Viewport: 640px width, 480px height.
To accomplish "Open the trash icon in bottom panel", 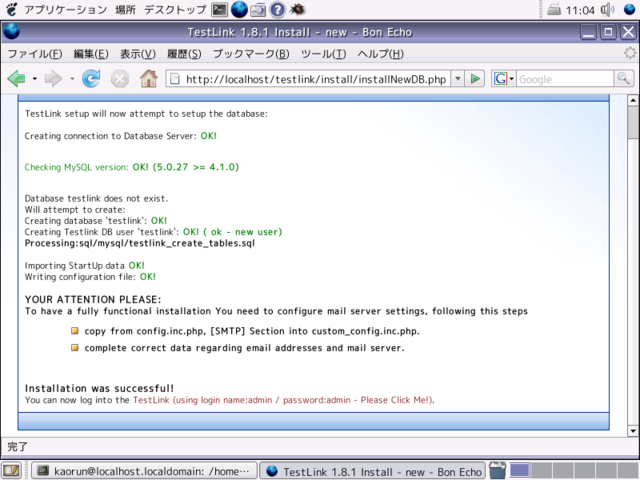I will coord(497,470).
